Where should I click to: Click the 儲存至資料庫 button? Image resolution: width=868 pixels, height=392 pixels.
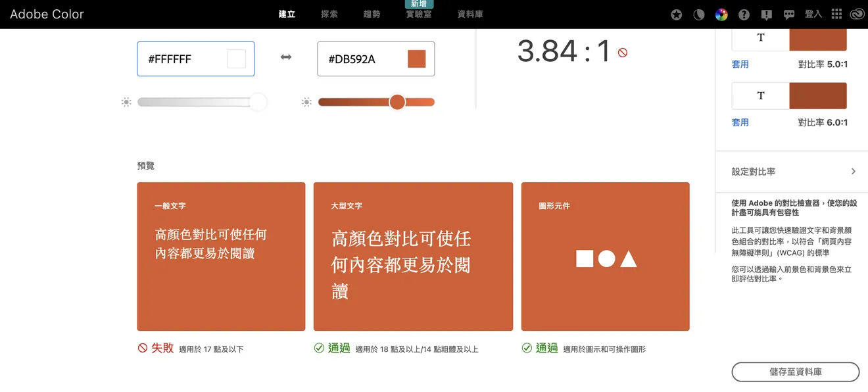coord(795,372)
